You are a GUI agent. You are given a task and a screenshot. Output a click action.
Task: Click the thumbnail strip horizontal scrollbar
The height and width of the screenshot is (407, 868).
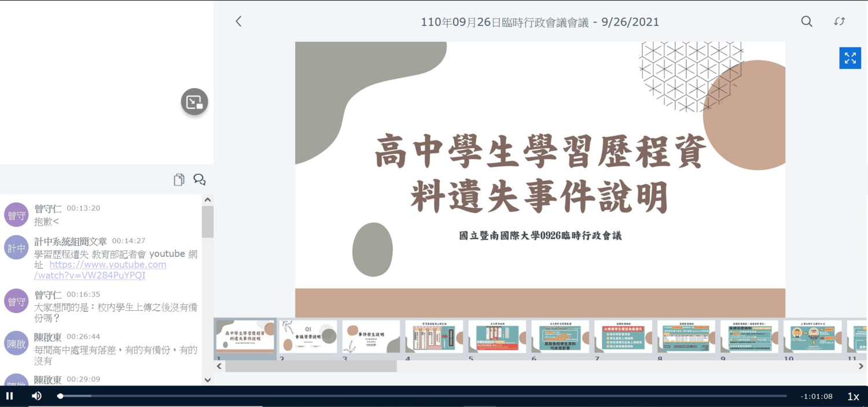click(x=311, y=366)
